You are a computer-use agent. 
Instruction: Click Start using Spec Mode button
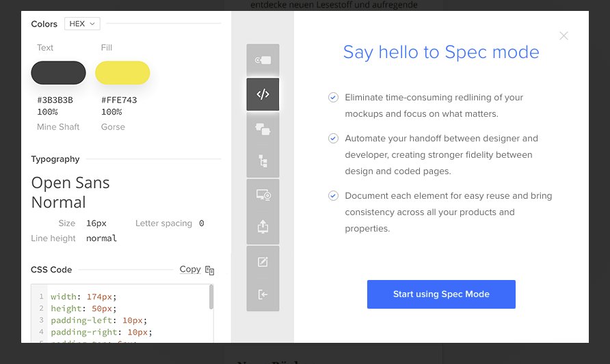(441, 294)
